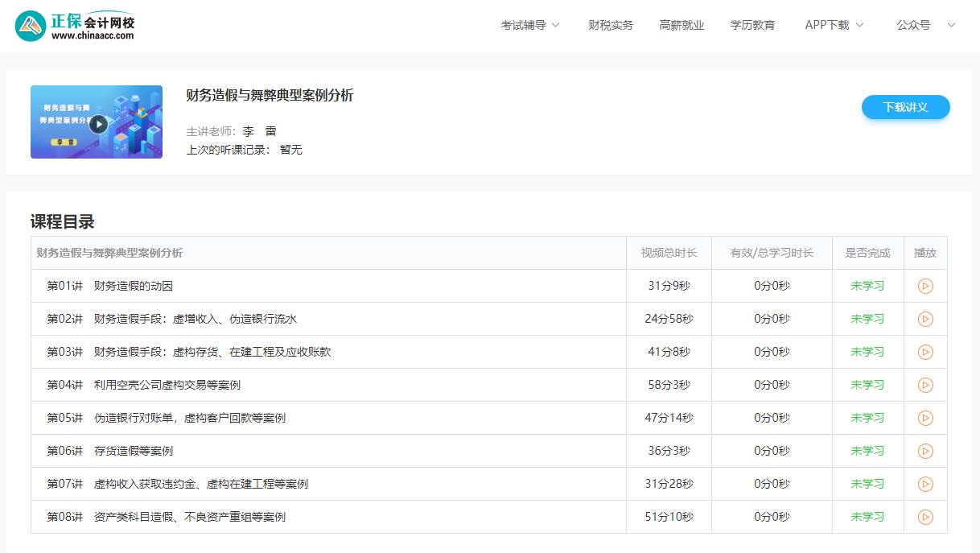Viewport: 980px width, 553px height.
Task: Open lesson title 利用空壳公司虚构交易等案例
Action: 167,385
